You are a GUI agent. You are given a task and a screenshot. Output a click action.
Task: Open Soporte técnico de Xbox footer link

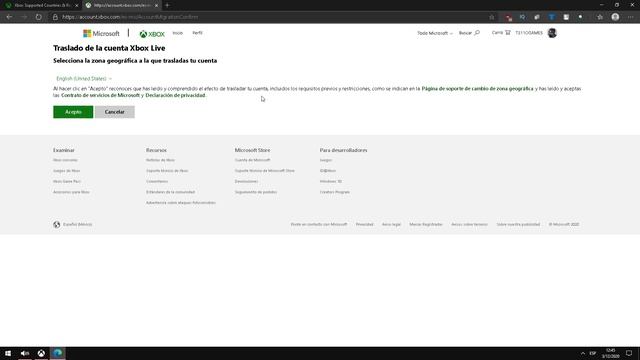point(167,171)
